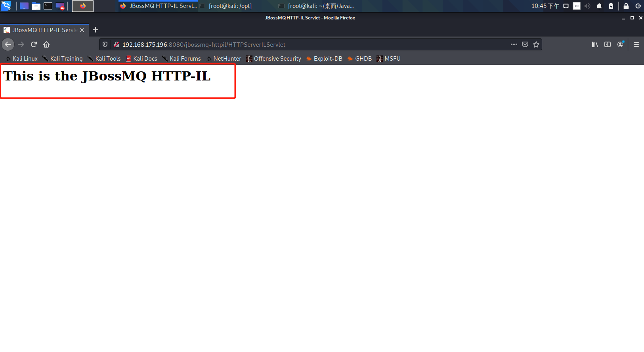This screenshot has width=644, height=352.
Task: Open the Kali Forums bookmark
Action: (x=182, y=59)
